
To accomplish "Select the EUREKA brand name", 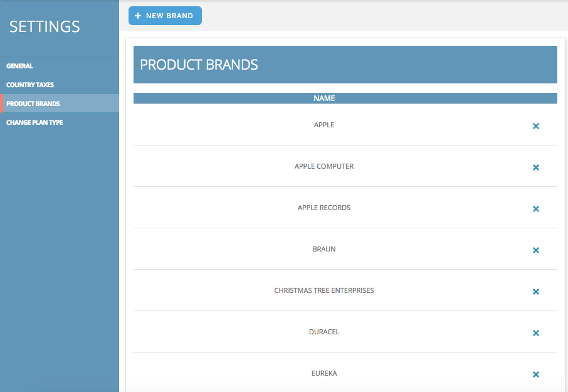I will pos(324,373).
